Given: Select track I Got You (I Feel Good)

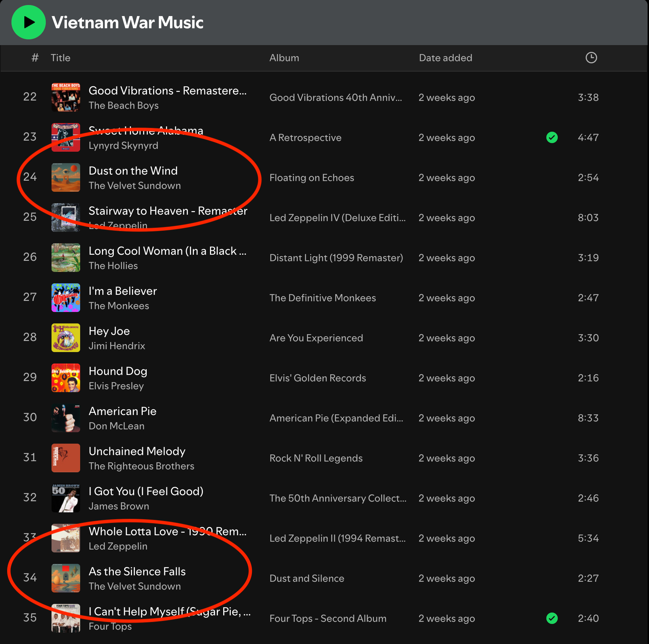Looking at the screenshot, I should [146, 492].
